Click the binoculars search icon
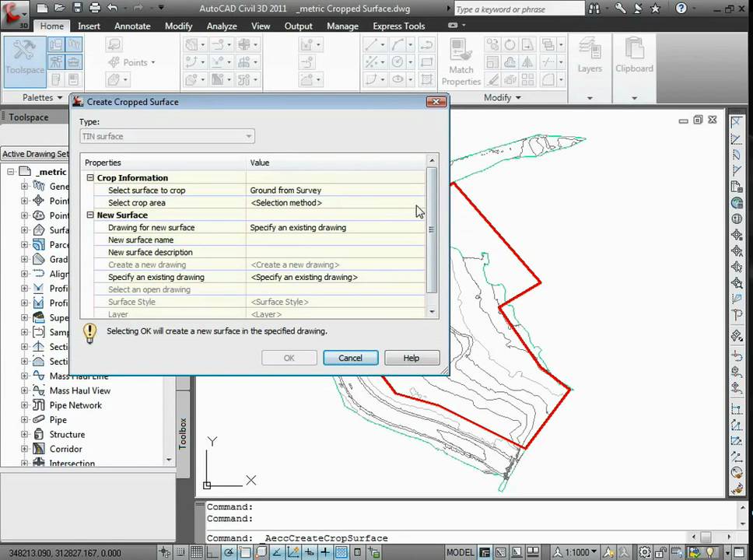753x560 pixels. click(x=594, y=8)
